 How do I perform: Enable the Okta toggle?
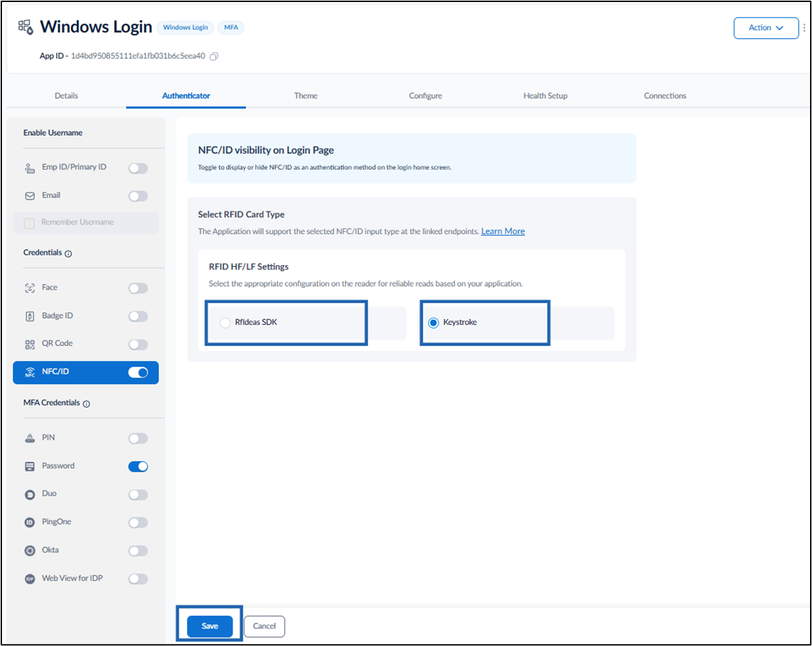pyautogui.click(x=138, y=550)
